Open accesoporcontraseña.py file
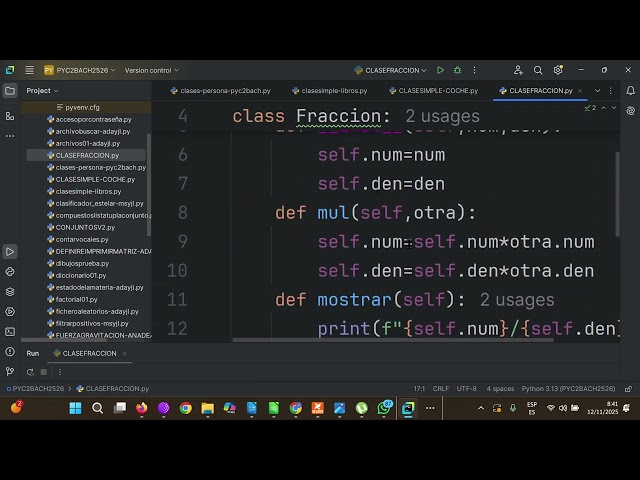The height and width of the screenshot is (480, 640). pos(89,120)
